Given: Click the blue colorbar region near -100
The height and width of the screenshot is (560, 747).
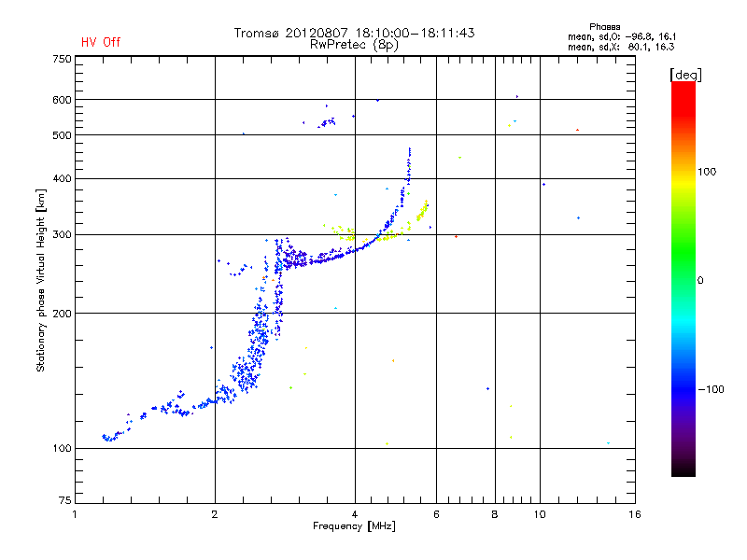Looking at the screenshot, I should coord(684,388).
